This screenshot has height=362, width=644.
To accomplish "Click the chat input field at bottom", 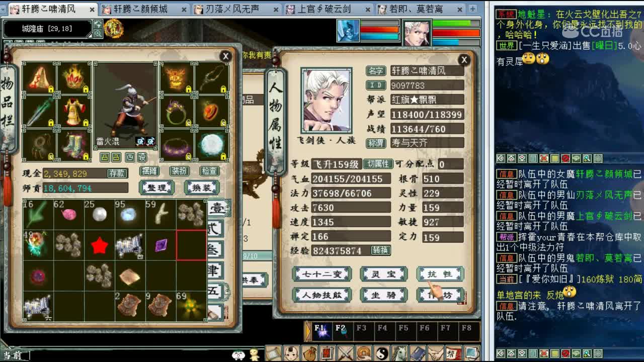I will point(128,355).
